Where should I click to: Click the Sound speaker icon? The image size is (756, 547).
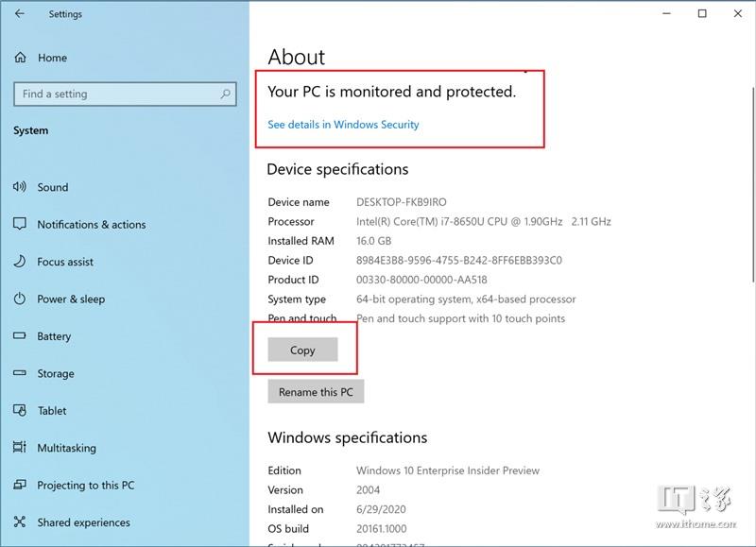click(x=20, y=186)
